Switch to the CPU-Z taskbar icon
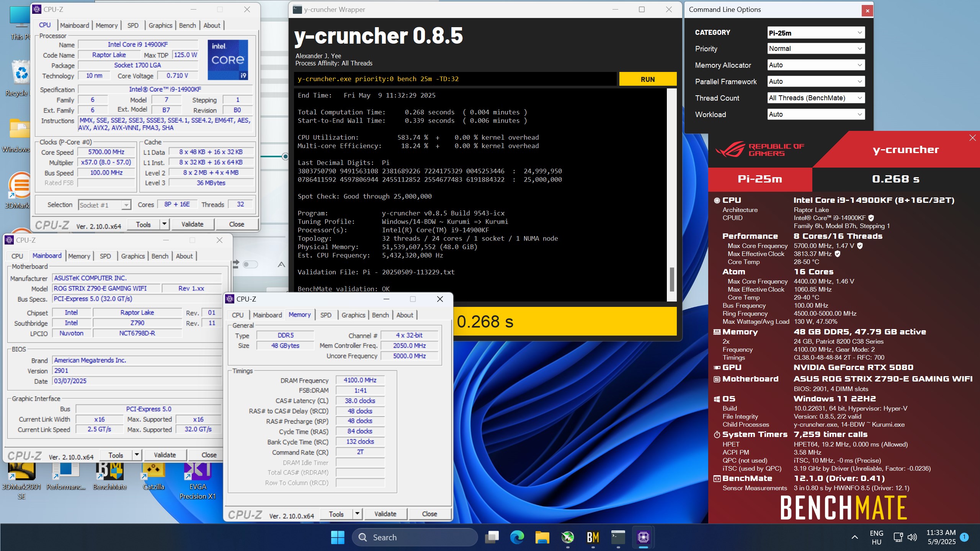 [643, 538]
